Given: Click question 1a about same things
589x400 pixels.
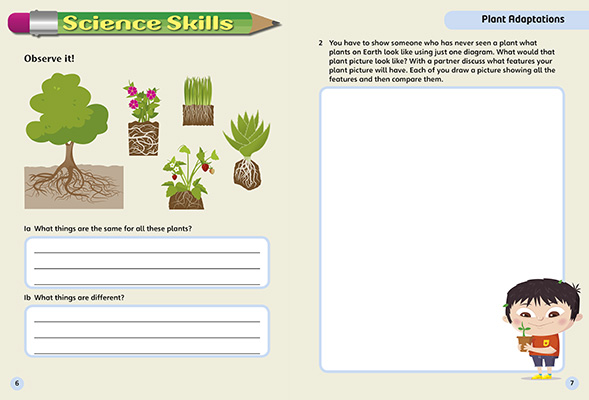Looking at the screenshot, I should click(108, 229).
